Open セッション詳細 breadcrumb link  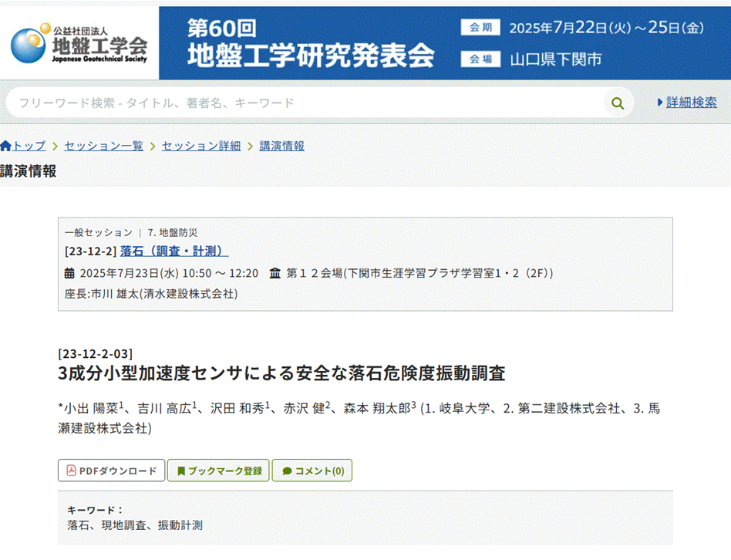tap(201, 146)
